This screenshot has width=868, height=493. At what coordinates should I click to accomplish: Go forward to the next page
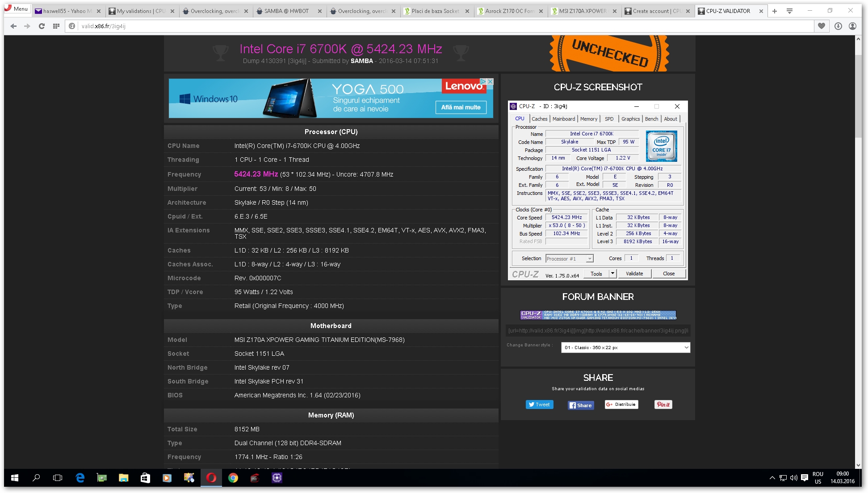click(x=27, y=26)
